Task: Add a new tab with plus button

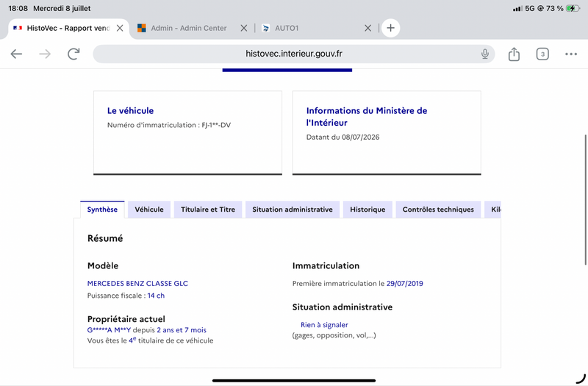Action: click(390, 28)
